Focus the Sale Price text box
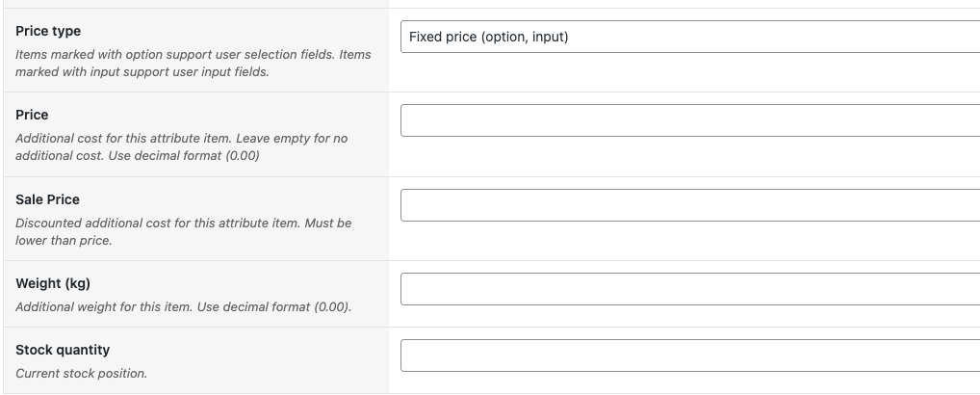 [x=689, y=205]
